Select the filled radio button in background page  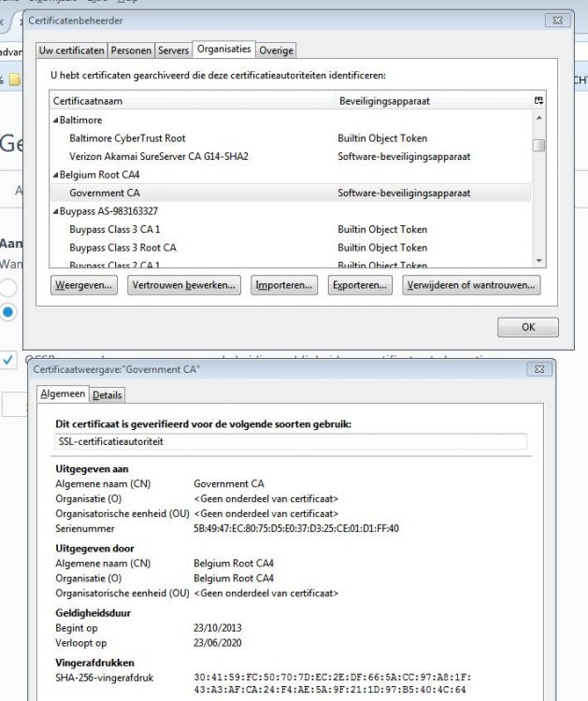pos(8,311)
